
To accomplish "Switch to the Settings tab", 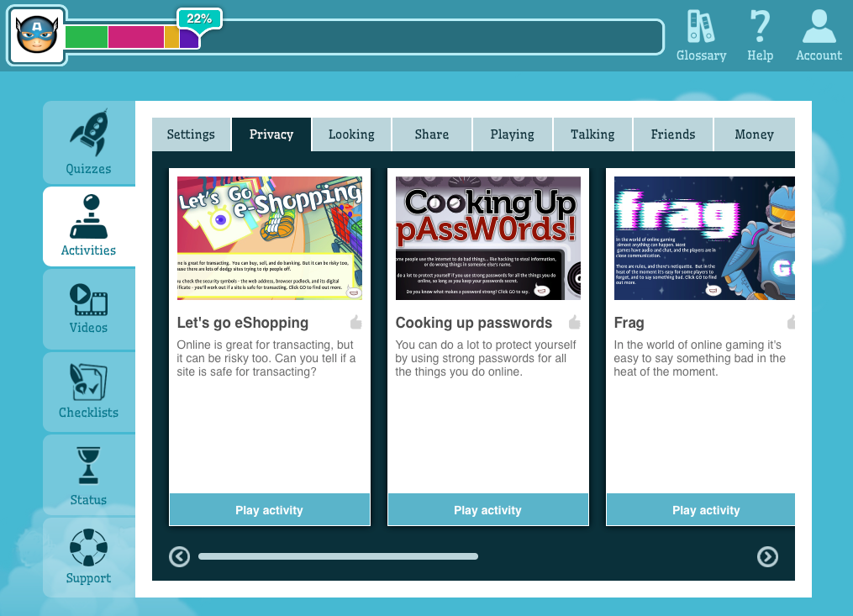I will point(191,134).
